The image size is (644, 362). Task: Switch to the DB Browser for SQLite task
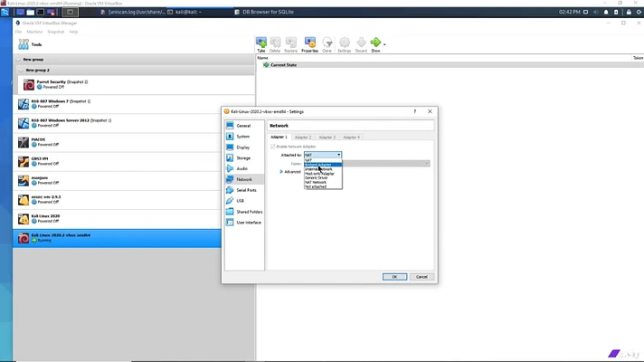coord(264,12)
